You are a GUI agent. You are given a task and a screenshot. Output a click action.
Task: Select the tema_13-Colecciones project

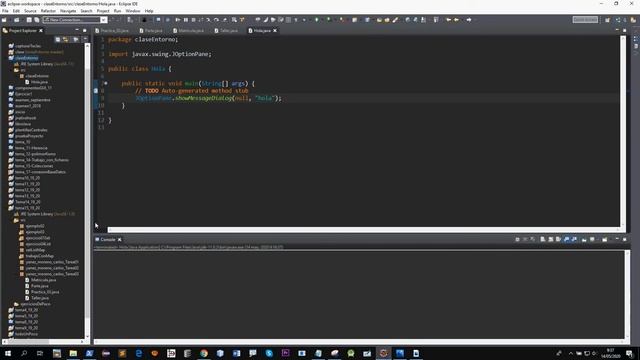[x=34, y=166]
